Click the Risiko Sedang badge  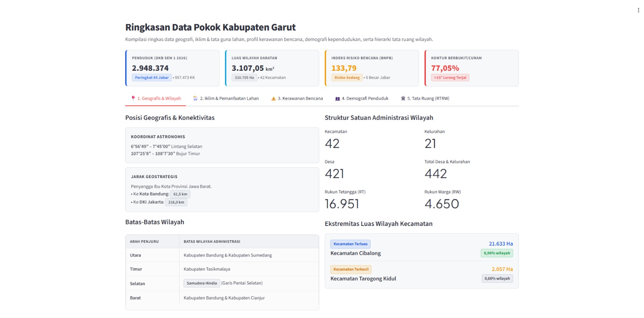pyautogui.click(x=347, y=78)
